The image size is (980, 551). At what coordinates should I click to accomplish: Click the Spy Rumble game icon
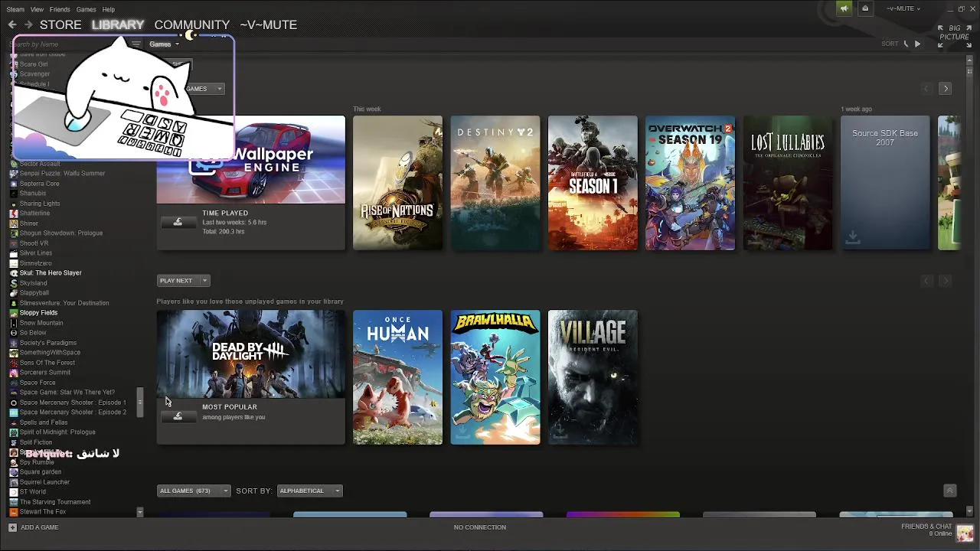tap(13, 462)
